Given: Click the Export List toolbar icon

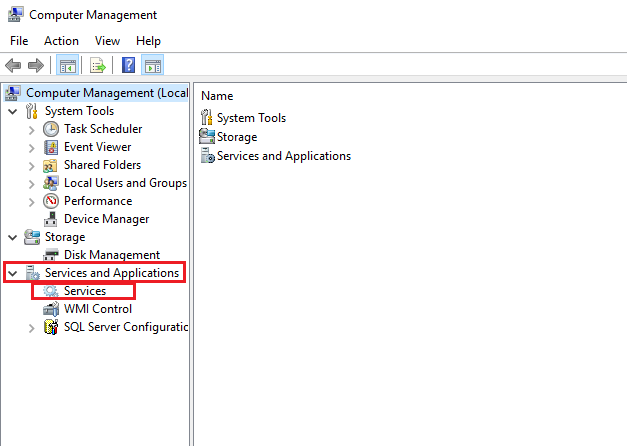Looking at the screenshot, I should [x=98, y=65].
